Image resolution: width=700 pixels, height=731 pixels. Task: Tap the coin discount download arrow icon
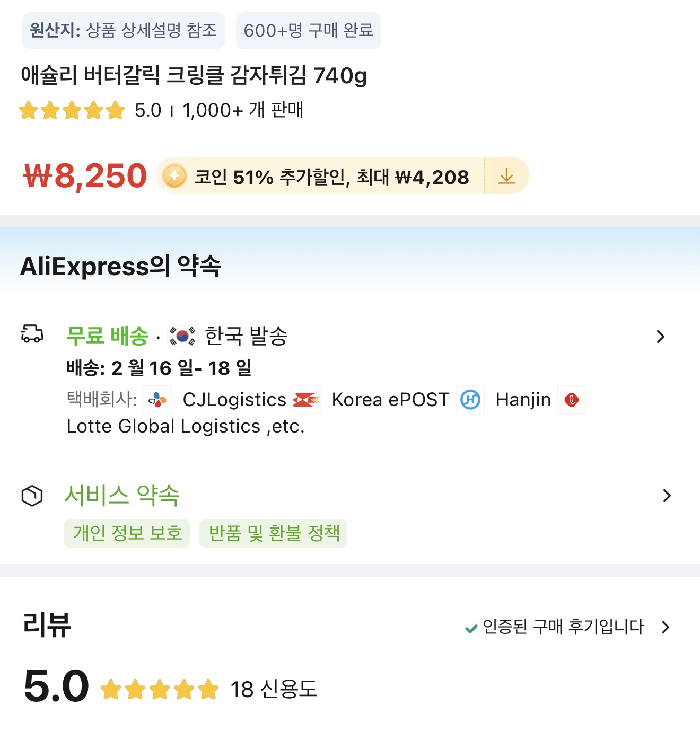point(506,176)
